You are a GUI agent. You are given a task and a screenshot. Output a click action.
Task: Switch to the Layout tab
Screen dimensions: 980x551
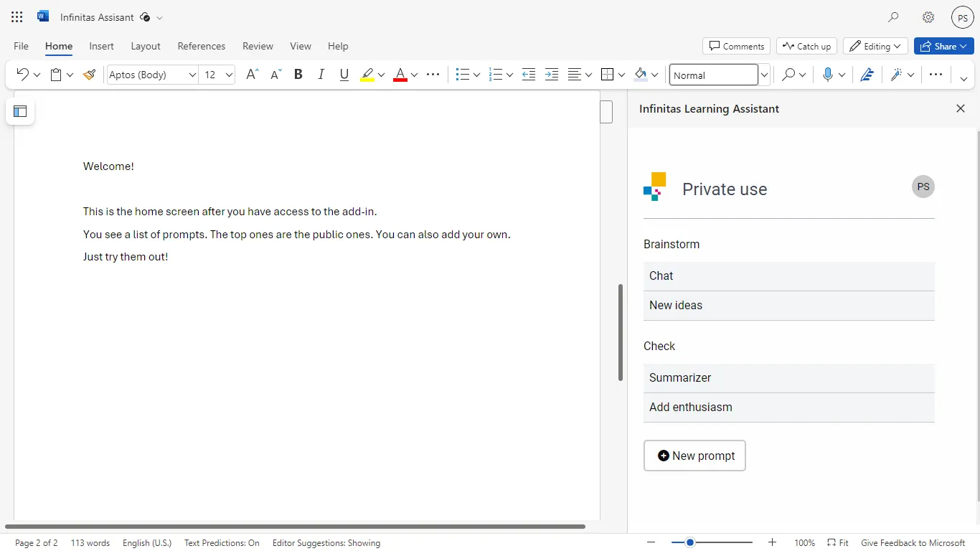click(146, 46)
